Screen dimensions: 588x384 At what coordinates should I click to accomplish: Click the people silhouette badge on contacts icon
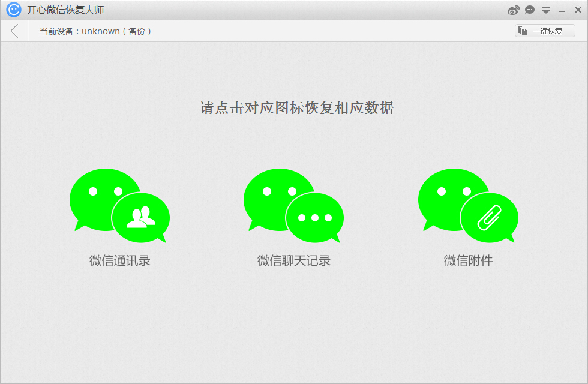click(140, 218)
